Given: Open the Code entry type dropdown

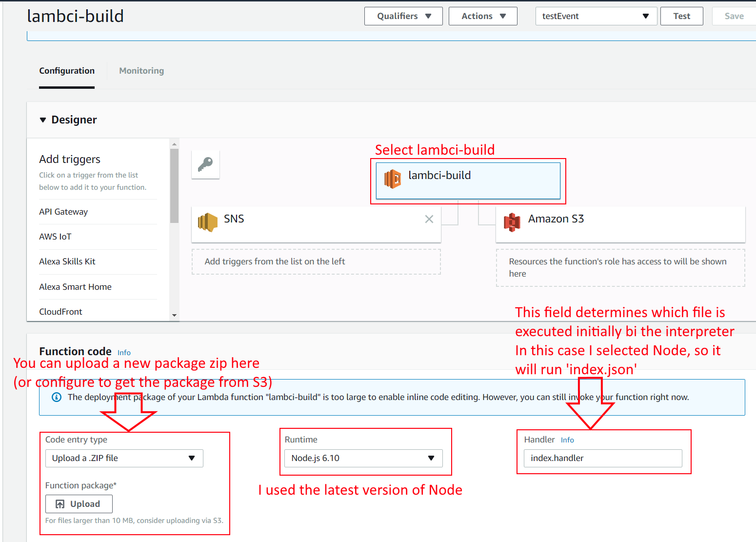Looking at the screenshot, I should click(124, 458).
